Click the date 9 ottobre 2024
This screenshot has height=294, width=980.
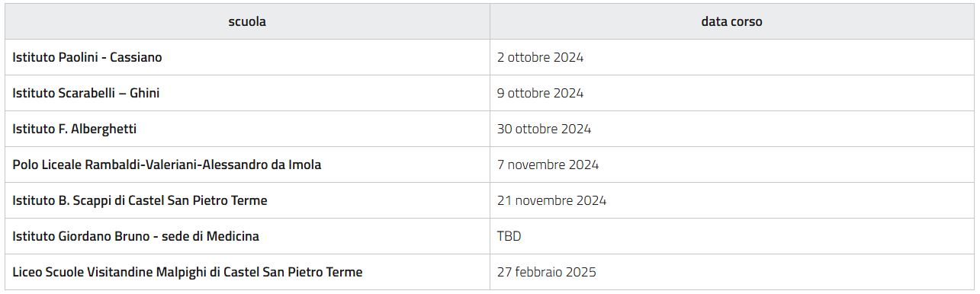[x=540, y=93]
